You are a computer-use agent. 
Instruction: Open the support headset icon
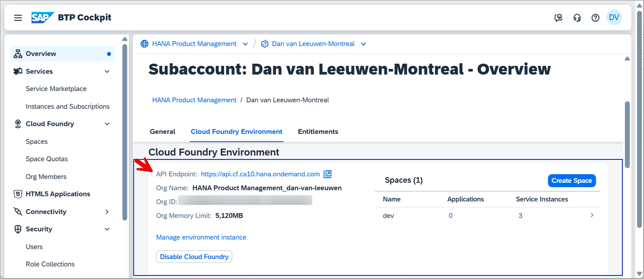pos(577,18)
